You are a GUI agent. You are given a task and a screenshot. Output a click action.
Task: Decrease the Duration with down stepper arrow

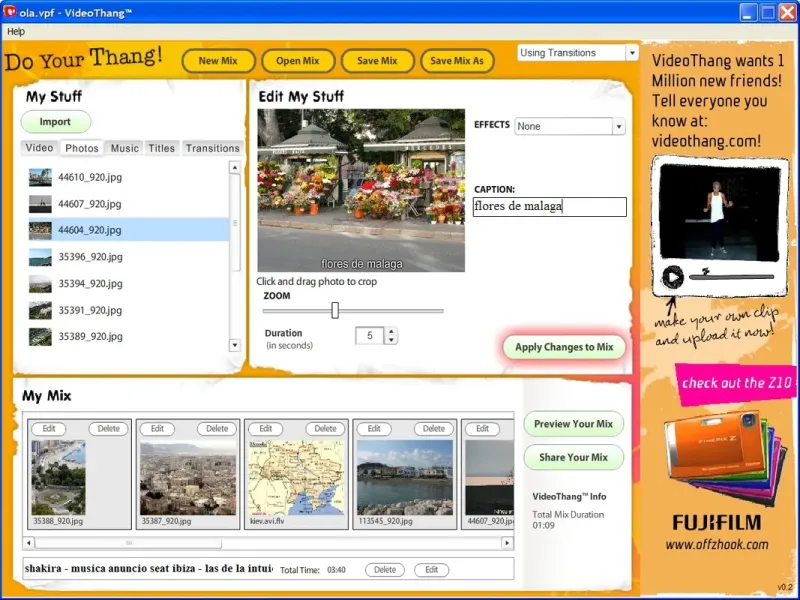click(391, 340)
